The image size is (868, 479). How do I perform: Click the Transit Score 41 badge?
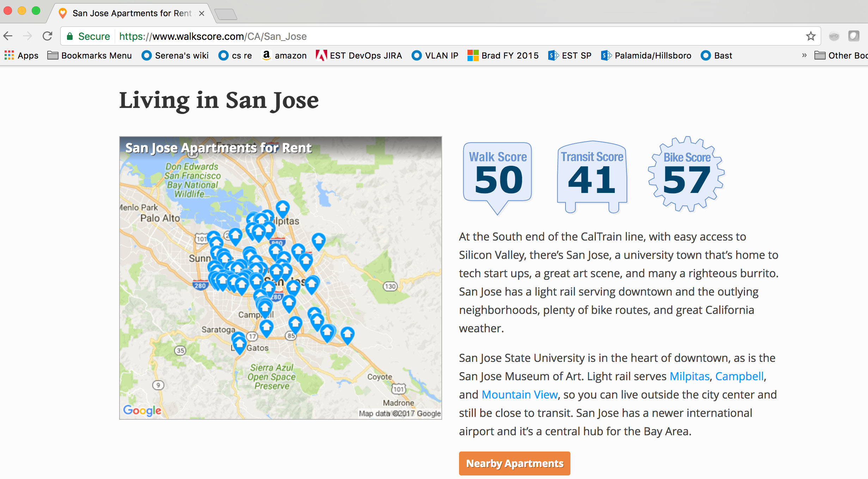(x=592, y=177)
